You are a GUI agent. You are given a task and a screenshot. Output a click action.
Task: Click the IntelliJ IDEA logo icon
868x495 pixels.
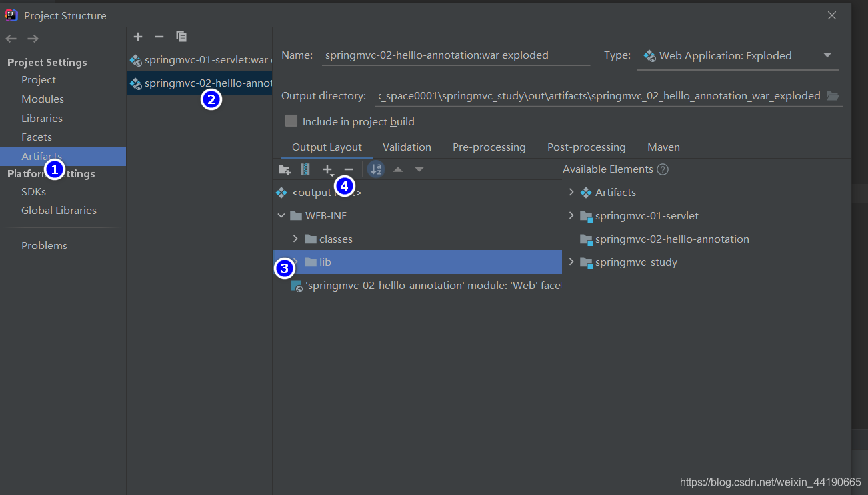click(11, 15)
